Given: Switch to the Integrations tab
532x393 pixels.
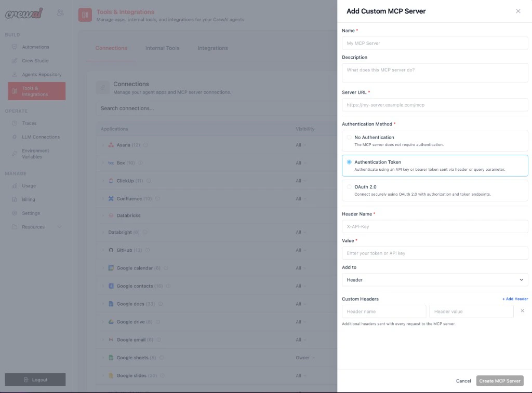Looking at the screenshot, I should coord(212,47).
